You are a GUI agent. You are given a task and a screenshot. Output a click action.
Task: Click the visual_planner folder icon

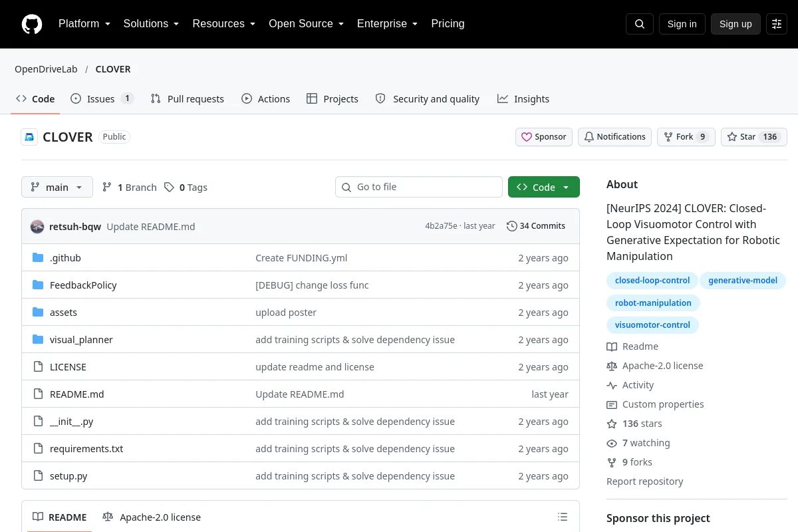point(38,340)
